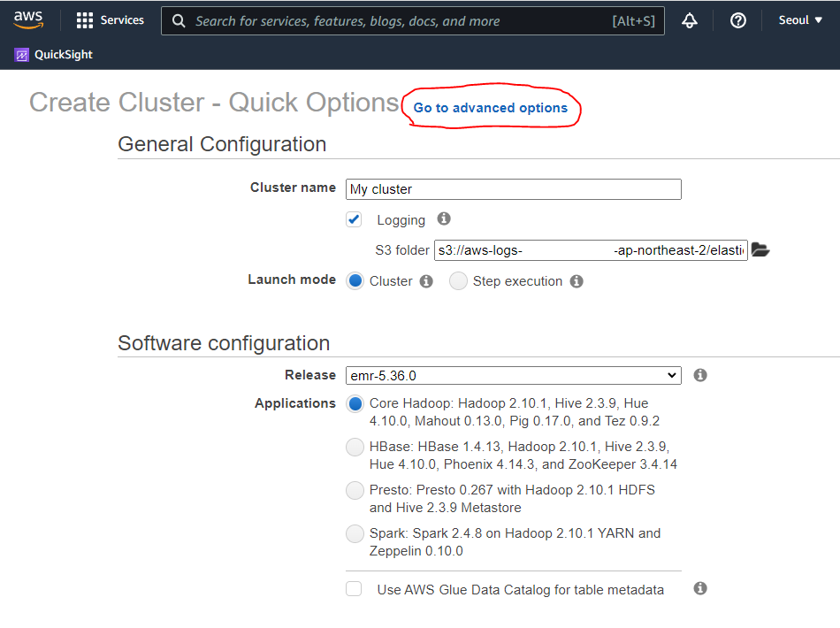Click the AWS logo home icon

28,19
